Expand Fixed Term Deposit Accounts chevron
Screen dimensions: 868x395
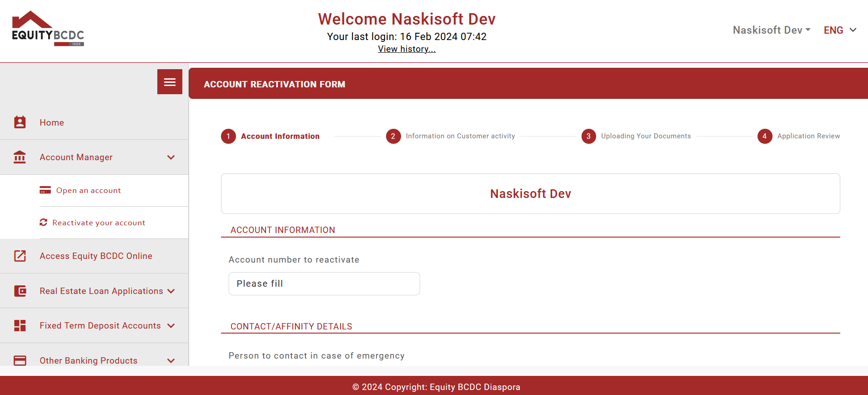171,325
